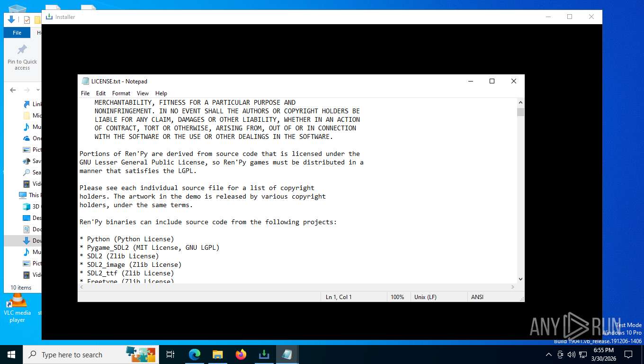Click the Properties checkmark in Explorer's quick toolbar
Screen dimensions: 644x364
coord(27,20)
